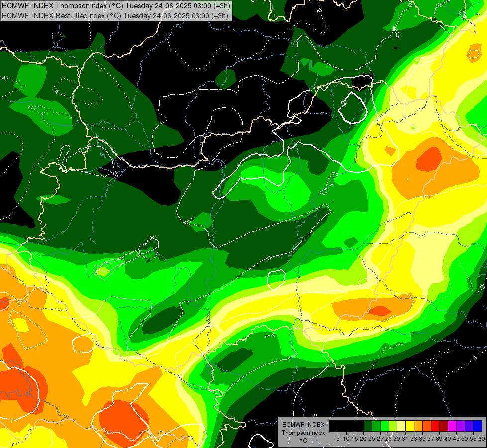Image resolution: width=487 pixels, height=448 pixels.
Task: Click the '°C' unit label in legend
Action: pos(304,441)
